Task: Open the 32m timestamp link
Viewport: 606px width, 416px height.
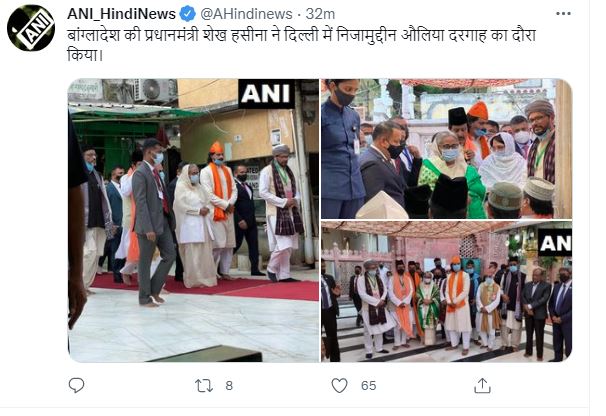Action: coord(320,14)
